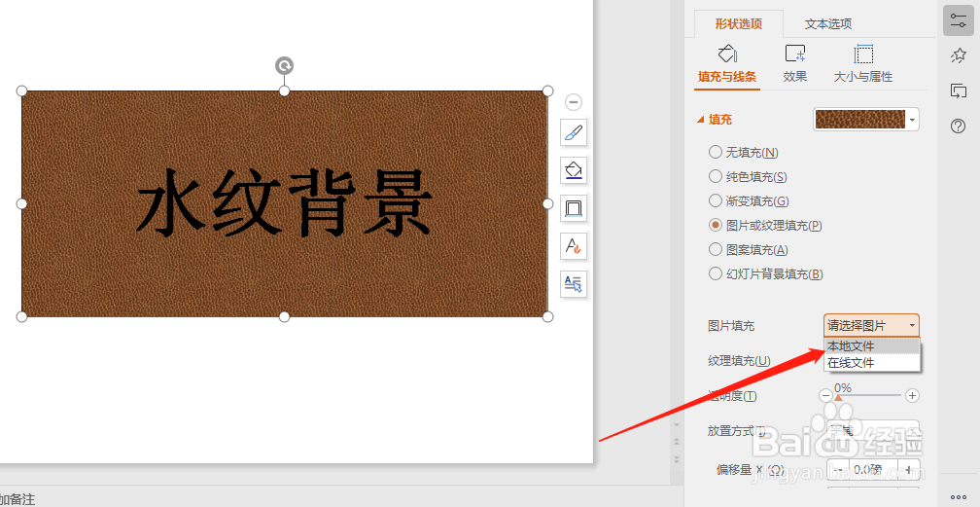Open the fill preview dropdown arrow

913,120
